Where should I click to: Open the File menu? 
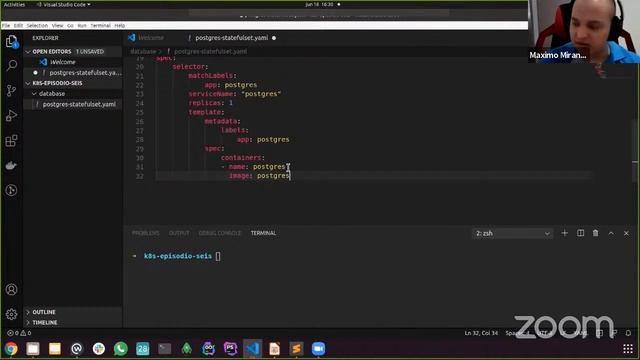click(6, 25)
